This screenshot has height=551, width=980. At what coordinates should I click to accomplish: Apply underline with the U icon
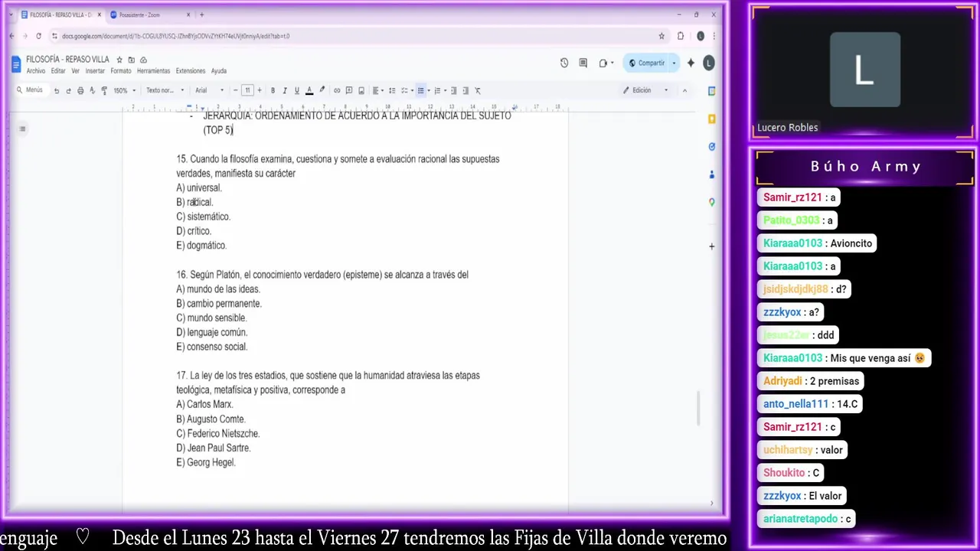[296, 90]
